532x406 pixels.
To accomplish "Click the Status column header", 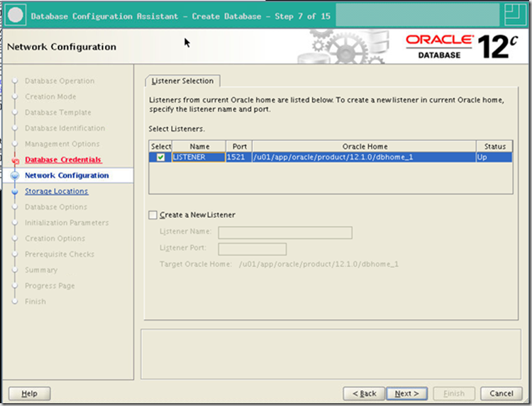I will click(494, 147).
